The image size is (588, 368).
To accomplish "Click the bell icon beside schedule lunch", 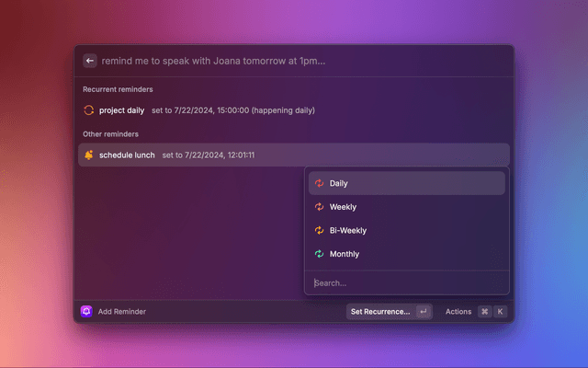I will point(89,155).
